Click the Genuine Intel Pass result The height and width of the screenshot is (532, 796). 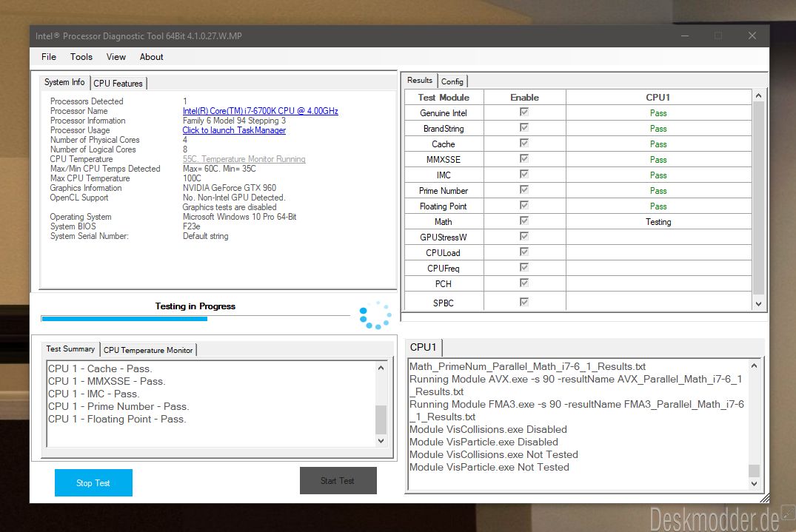[658, 113]
